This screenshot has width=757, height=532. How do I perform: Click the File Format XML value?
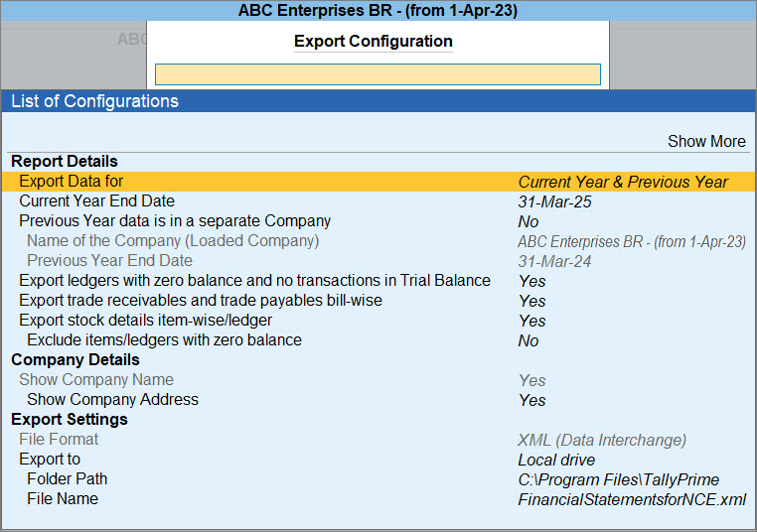pos(602,440)
